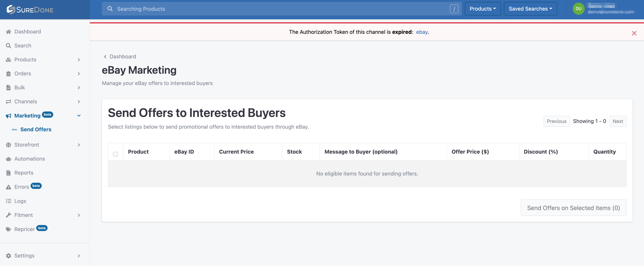The height and width of the screenshot is (266, 644).
Task: Click Send Offers on Selected Items button
Action: tap(573, 208)
